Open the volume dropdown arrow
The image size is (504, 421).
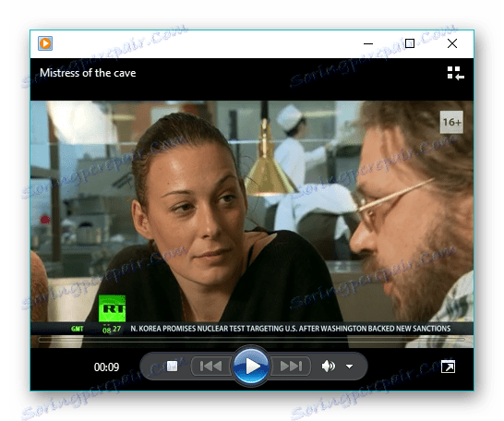350,367
